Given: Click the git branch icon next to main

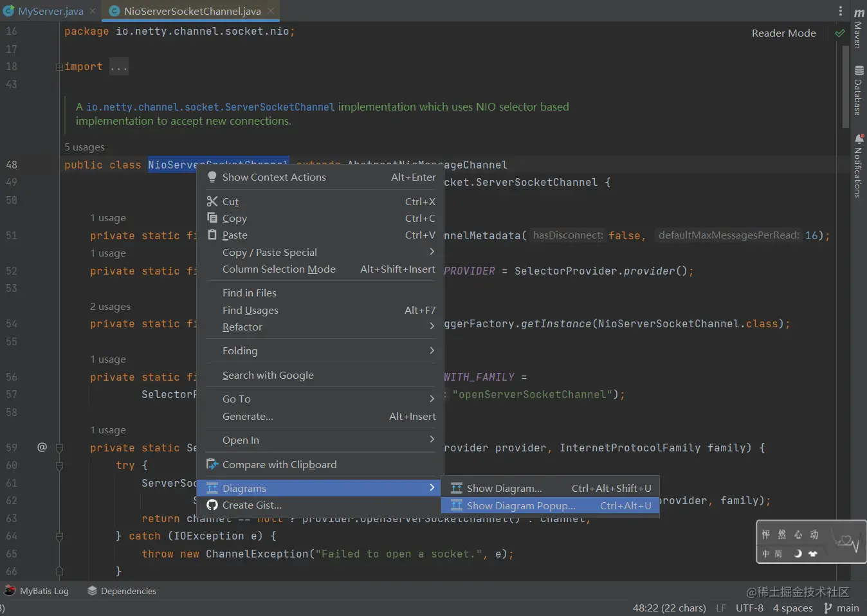Looking at the screenshot, I should [828, 608].
